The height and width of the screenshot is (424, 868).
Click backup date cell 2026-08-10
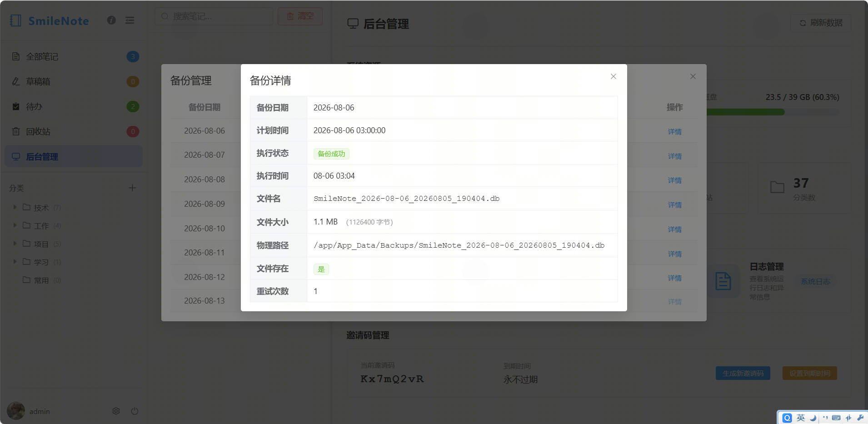point(205,229)
